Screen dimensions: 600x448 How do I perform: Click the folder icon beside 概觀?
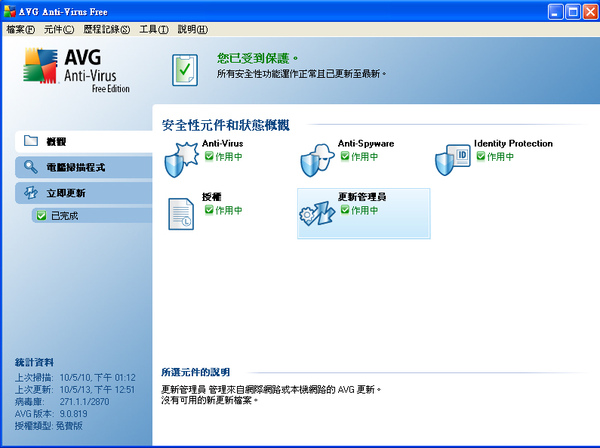pyautogui.click(x=31, y=141)
